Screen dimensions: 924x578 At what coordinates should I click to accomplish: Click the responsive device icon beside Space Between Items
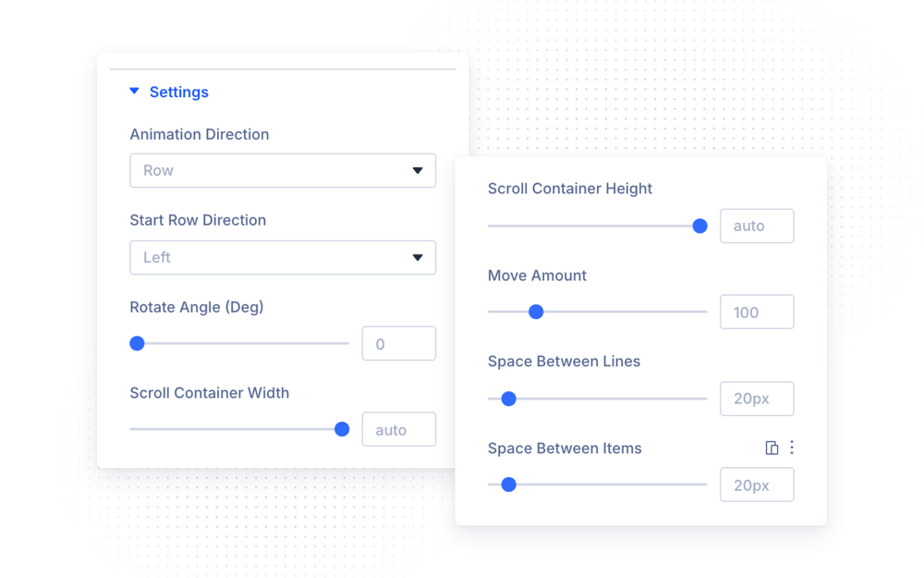(x=772, y=449)
